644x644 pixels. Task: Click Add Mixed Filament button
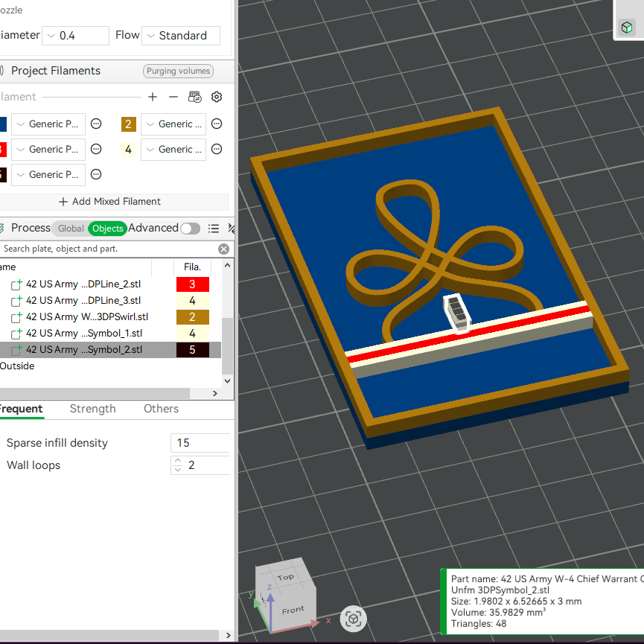pos(109,202)
